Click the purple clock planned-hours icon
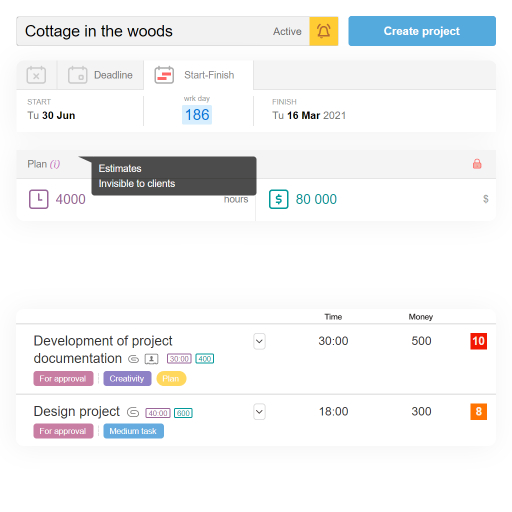512x512 pixels. (39, 199)
